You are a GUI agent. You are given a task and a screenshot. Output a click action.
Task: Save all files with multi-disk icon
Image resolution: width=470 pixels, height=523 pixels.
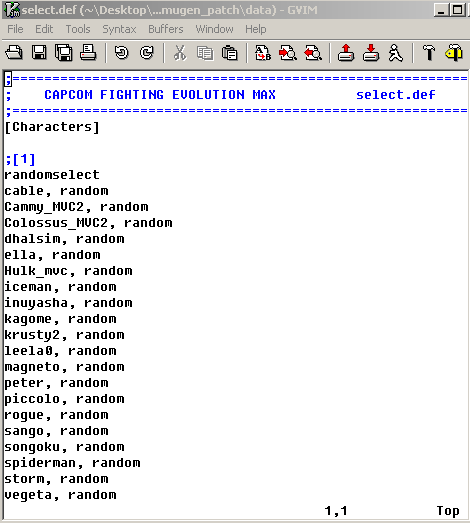point(63,53)
